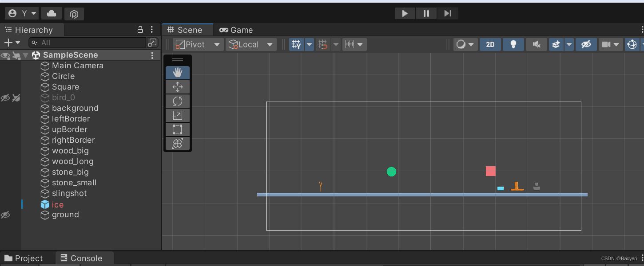644x266 pixels.
Task: Select the Move tool
Action: pyautogui.click(x=177, y=86)
